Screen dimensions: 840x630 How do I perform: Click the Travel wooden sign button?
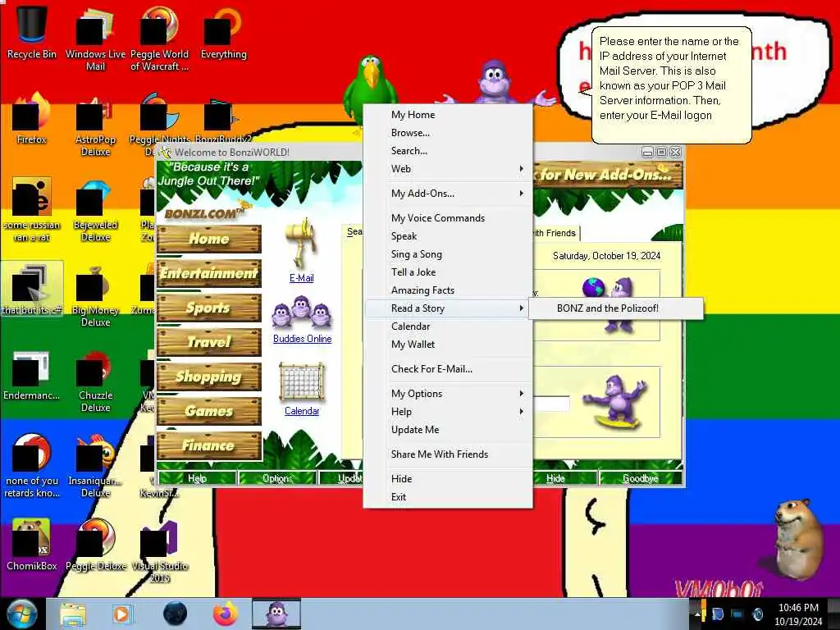[209, 342]
